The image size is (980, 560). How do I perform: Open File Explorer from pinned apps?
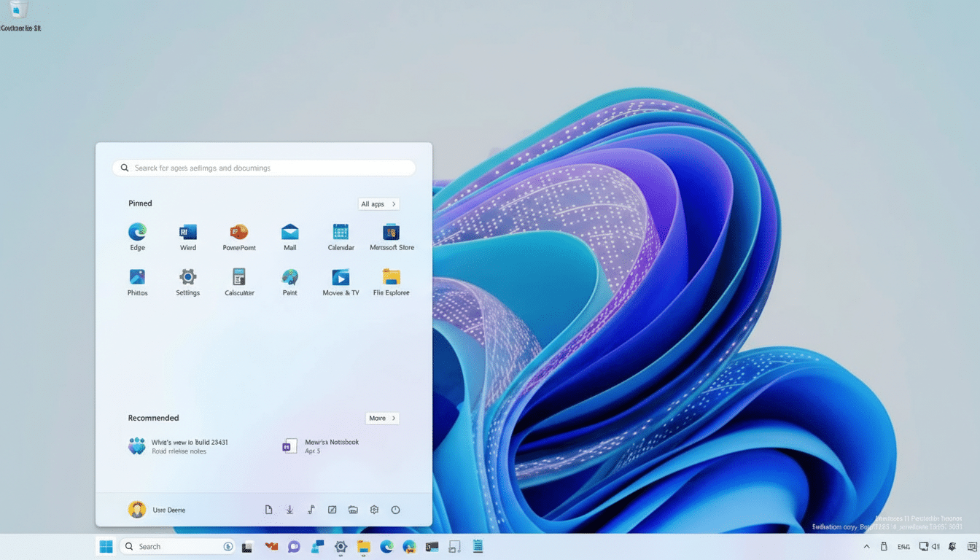click(x=391, y=278)
